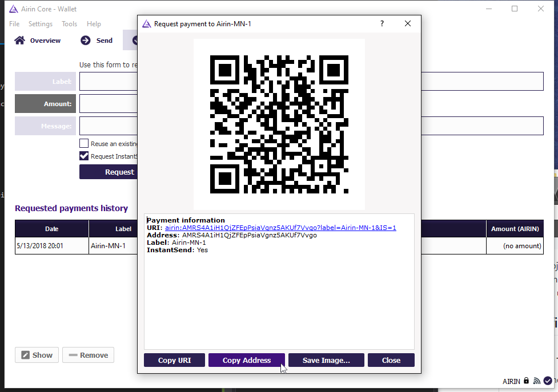Click the Request payment button

109,172
